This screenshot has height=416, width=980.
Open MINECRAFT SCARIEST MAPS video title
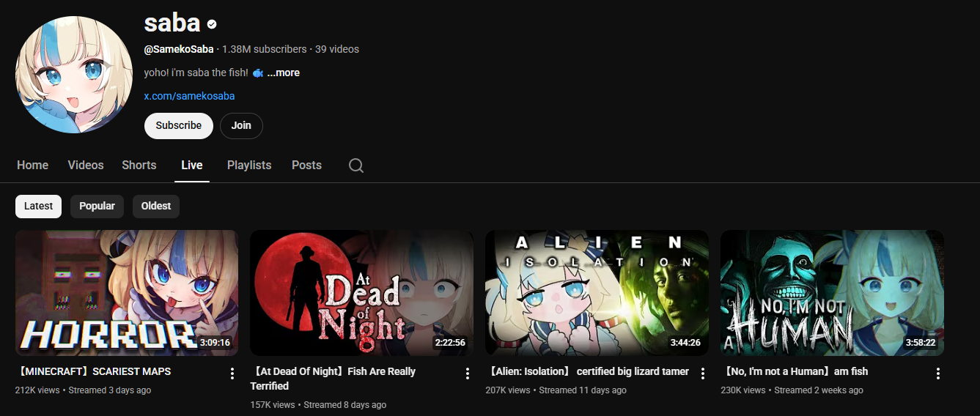click(93, 371)
